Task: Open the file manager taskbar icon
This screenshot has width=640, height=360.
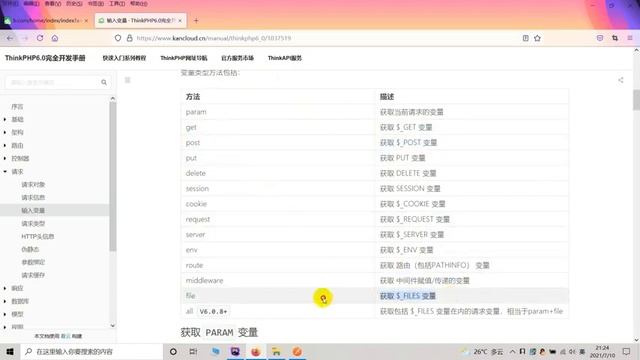Action: coord(276,351)
